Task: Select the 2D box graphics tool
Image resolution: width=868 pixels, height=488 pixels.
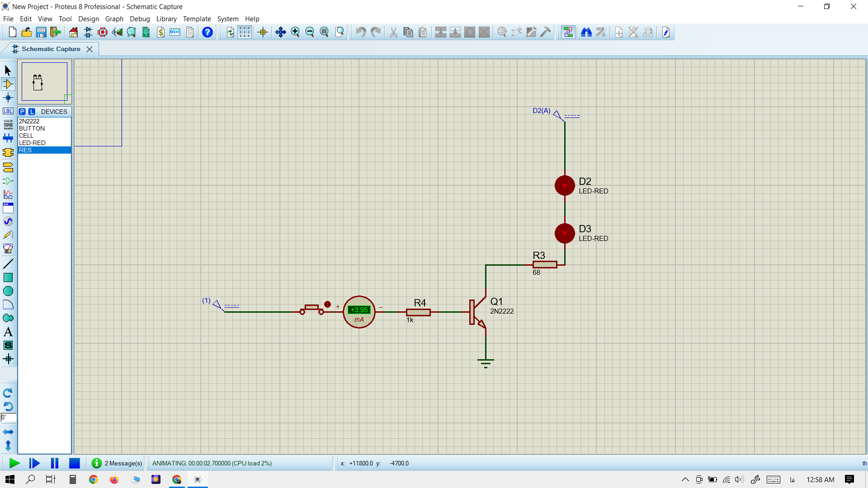Action: [x=8, y=277]
